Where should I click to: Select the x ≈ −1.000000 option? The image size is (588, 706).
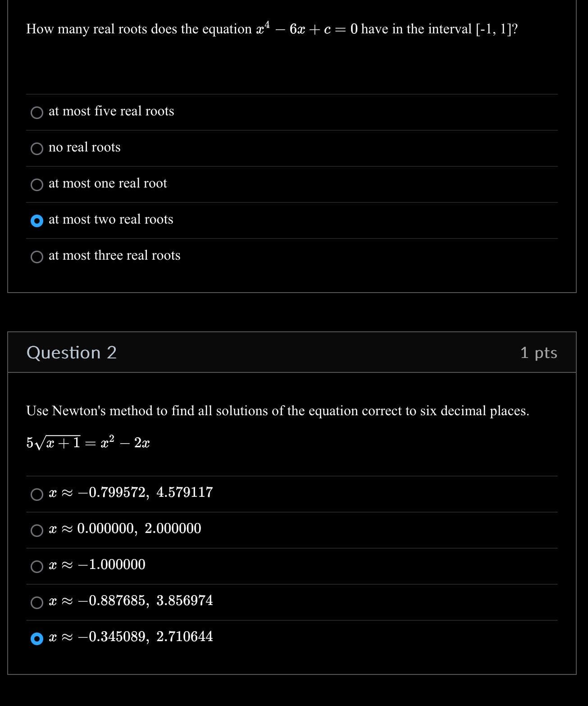click(37, 567)
